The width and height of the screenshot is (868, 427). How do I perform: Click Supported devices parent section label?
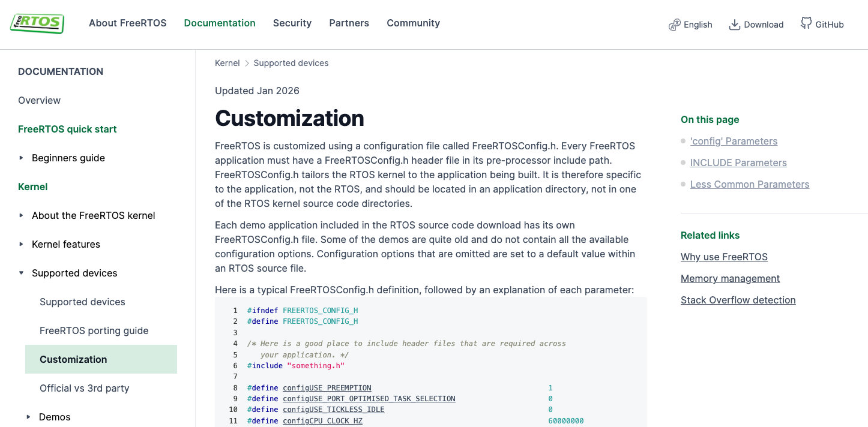[x=74, y=273]
